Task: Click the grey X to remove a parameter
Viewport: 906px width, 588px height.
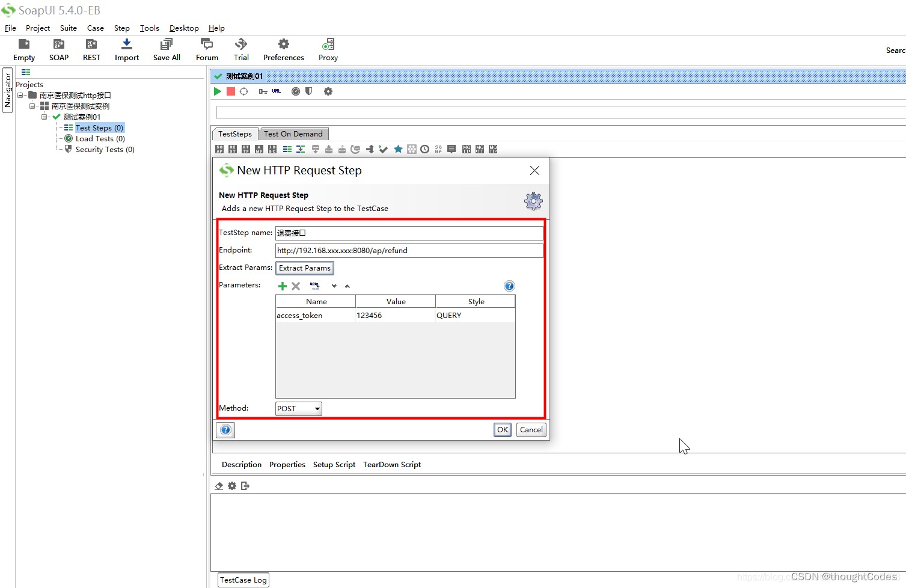Action: [296, 286]
